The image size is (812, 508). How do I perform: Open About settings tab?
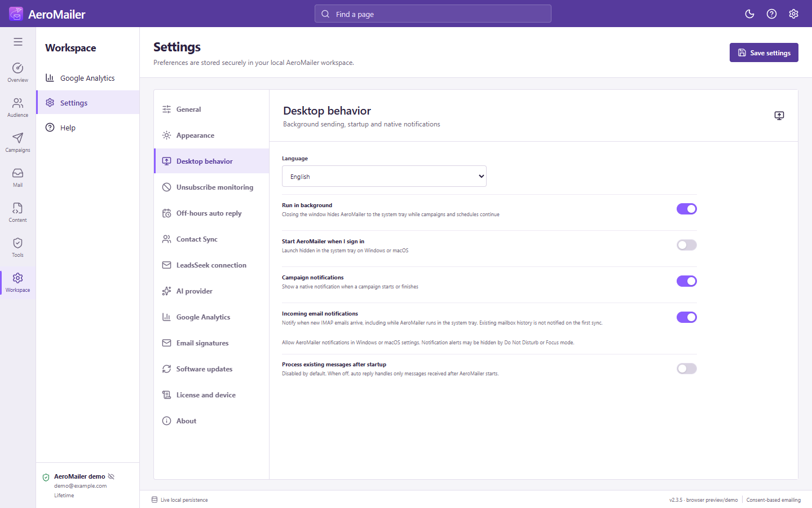point(211,421)
